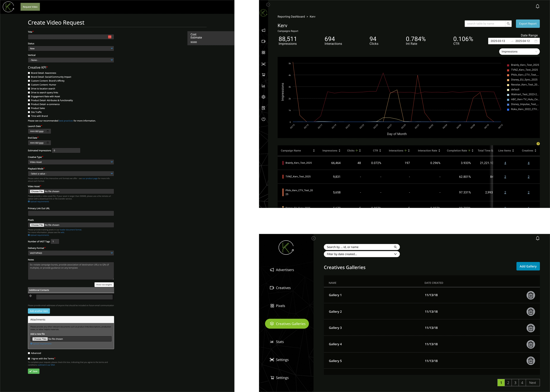This screenshot has width=550, height=392.
Task: Open the Delivery Format dropdown showing VAST/VPAID
Action: pyautogui.click(x=71, y=253)
